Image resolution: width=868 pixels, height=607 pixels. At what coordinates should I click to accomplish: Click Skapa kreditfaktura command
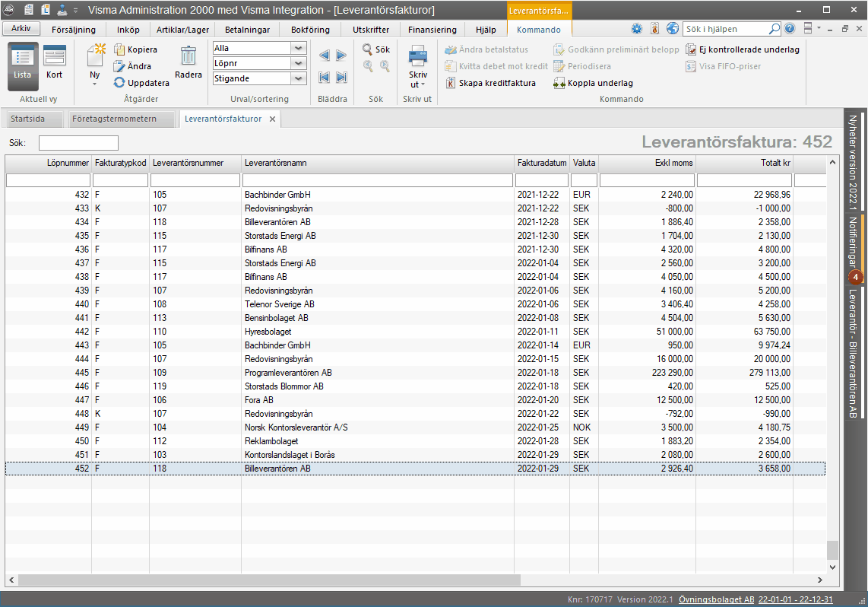click(490, 83)
